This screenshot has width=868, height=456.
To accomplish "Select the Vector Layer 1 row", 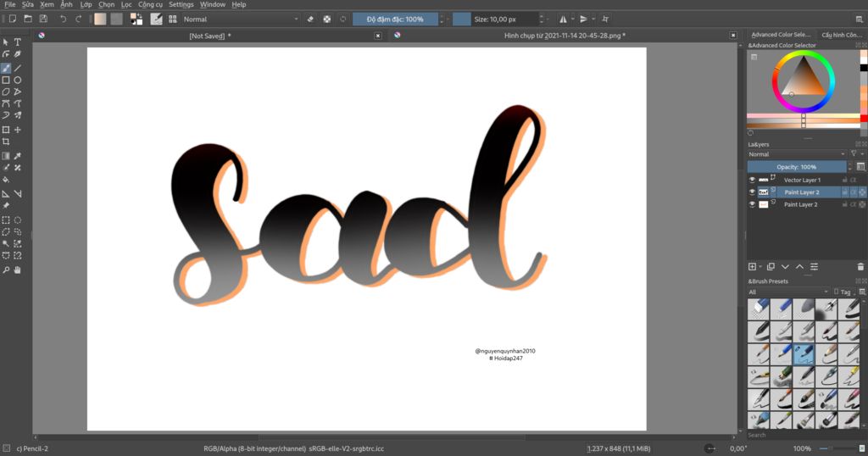I will pos(806,180).
